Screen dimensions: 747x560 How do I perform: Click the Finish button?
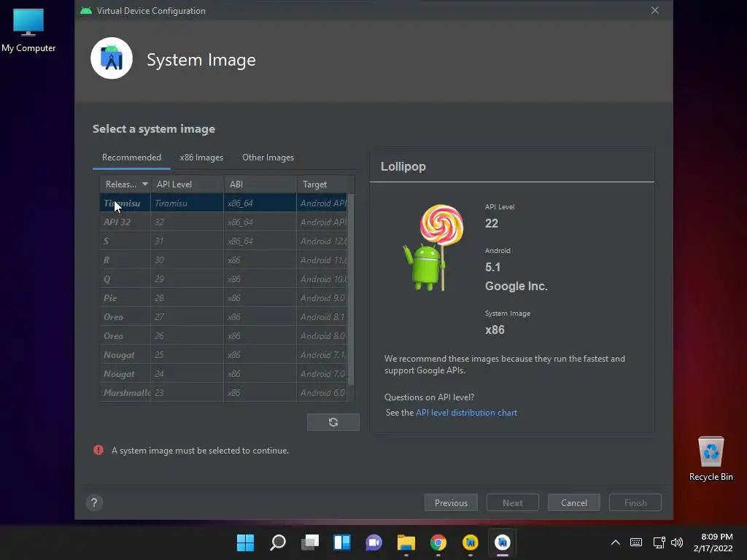(635, 502)
